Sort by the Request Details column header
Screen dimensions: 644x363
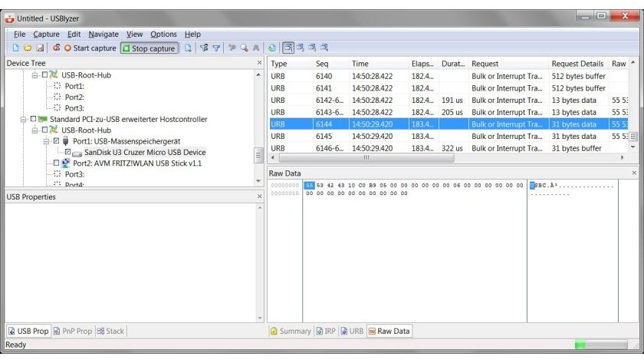[x=578, y=64]
